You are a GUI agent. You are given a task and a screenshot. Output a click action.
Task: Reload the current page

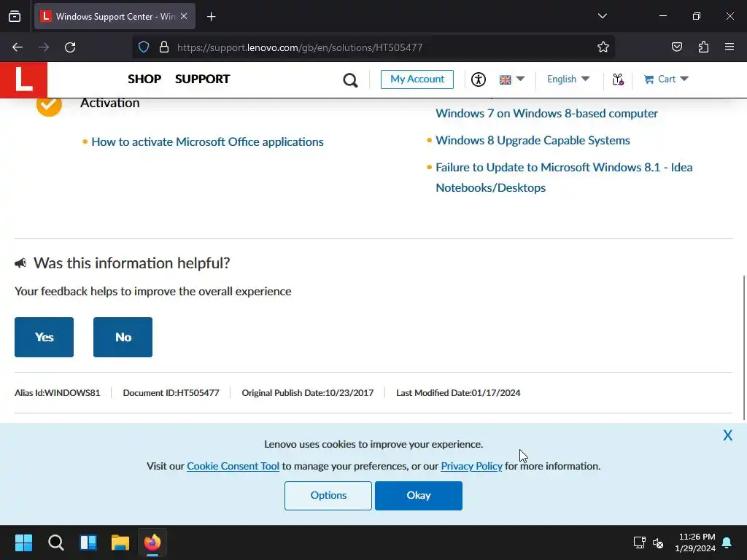click(70, 47)
